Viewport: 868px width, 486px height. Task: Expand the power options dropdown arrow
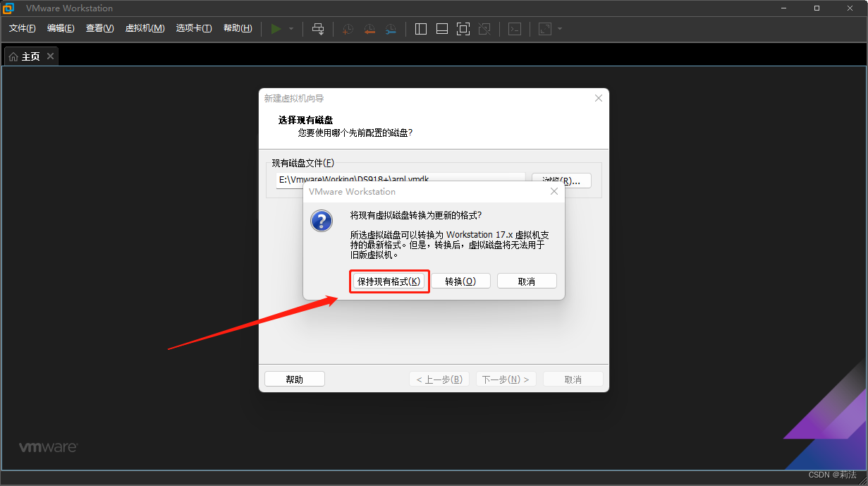tap(291, 29)
